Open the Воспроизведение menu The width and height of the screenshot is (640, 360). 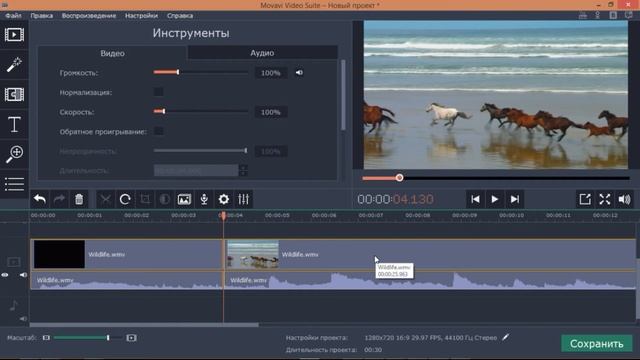[89, 16]
